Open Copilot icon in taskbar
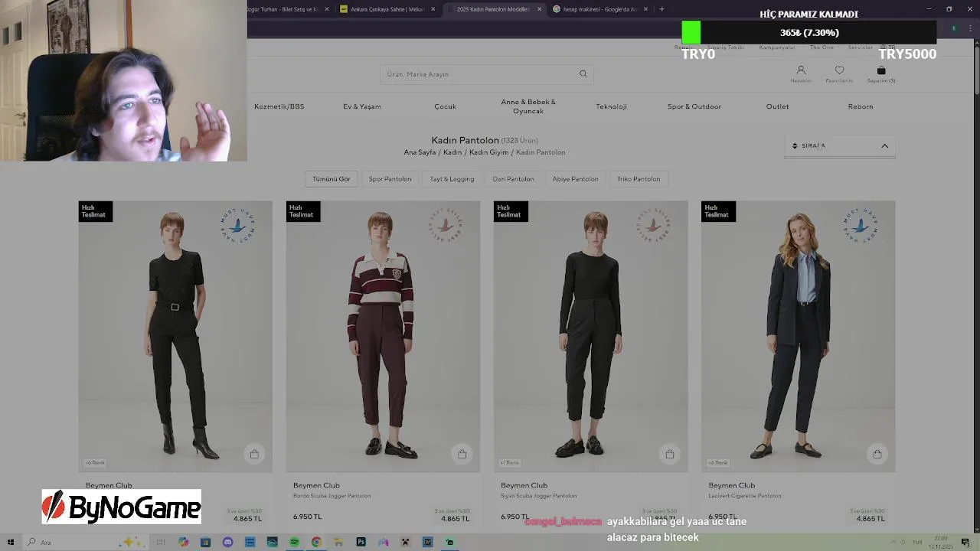The height and width of the screenshot is (551, 980). click(x=183, y=542)
